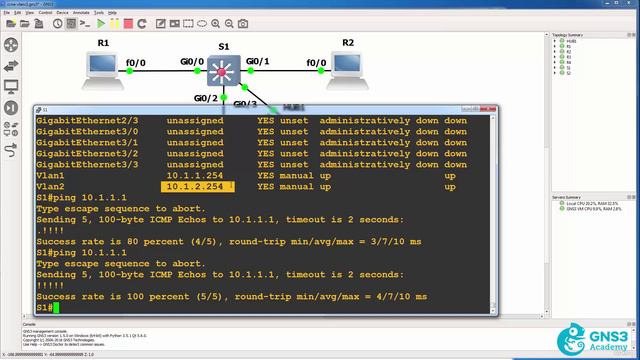
Task: Click the Insert a picture icon
Action: [174, 24]
